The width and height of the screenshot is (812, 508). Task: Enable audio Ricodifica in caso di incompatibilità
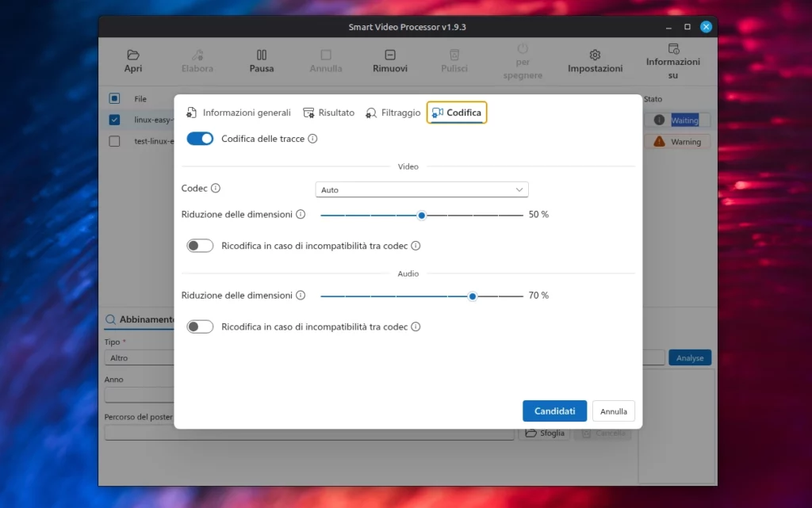(x=200, y=327)
